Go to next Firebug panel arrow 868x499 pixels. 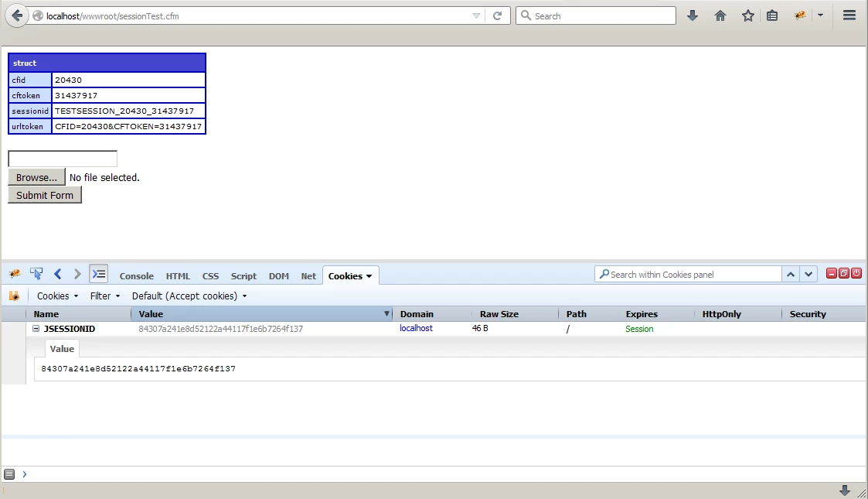77,274
